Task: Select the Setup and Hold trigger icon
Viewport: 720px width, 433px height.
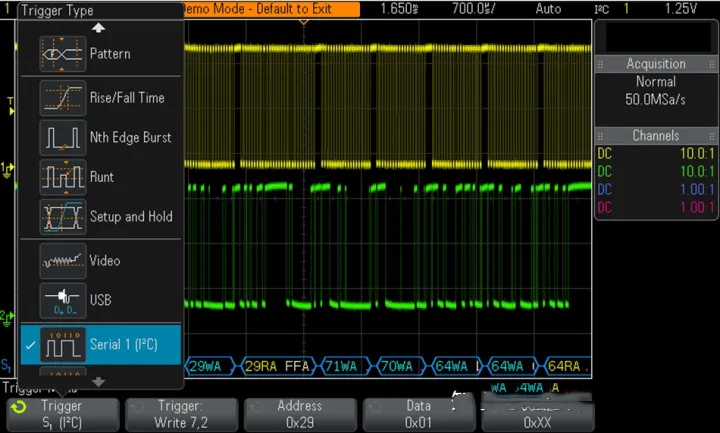Action: 62,216
